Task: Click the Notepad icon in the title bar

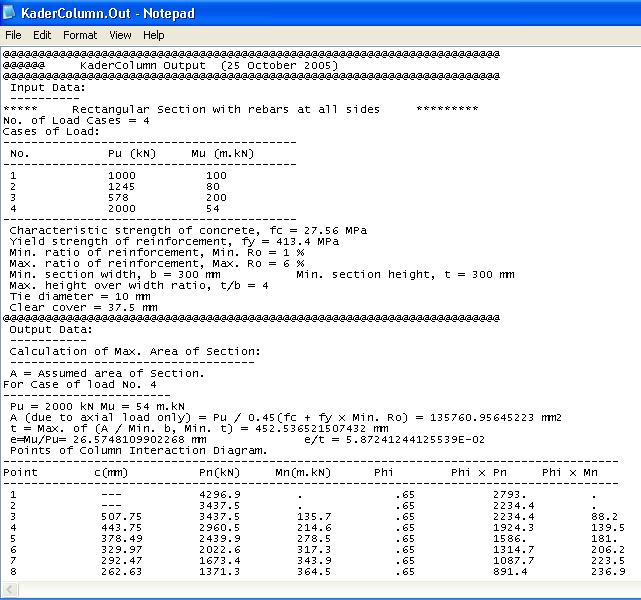Action: (x=11, y=13)
